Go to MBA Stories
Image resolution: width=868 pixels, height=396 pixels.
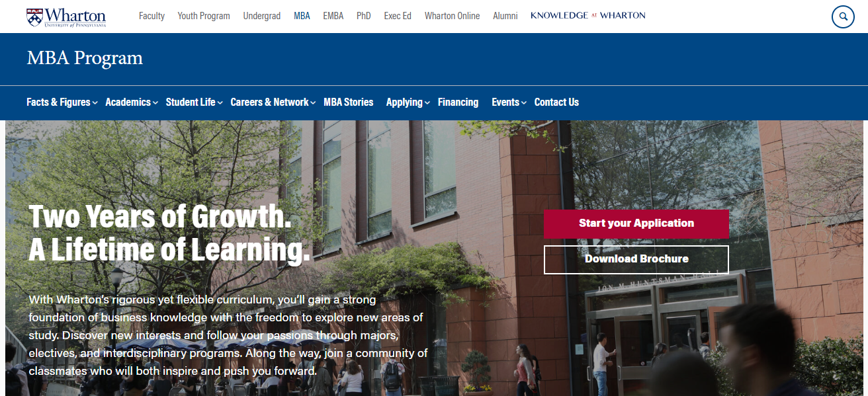point(349,102)
